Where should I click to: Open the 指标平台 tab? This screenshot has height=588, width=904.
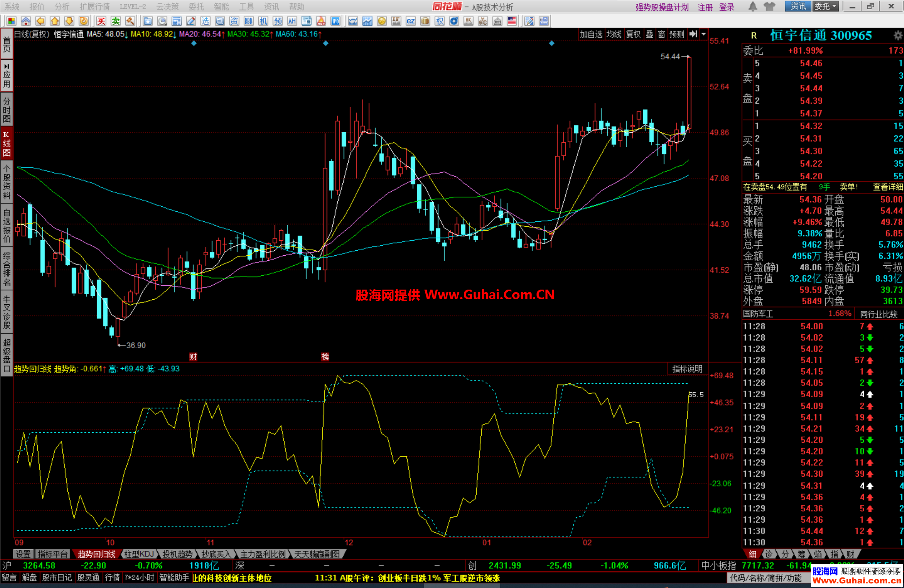click(x=52, y=554)
